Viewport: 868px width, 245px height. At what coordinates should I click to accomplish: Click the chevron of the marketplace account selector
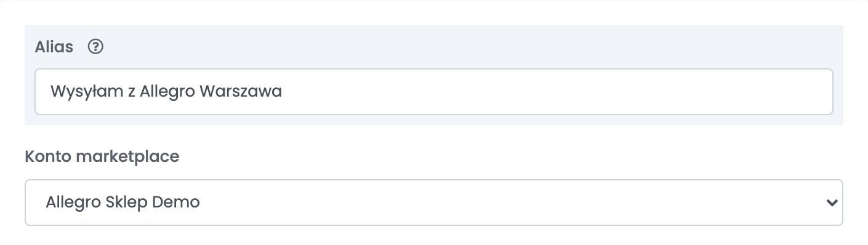coord(832,203)
